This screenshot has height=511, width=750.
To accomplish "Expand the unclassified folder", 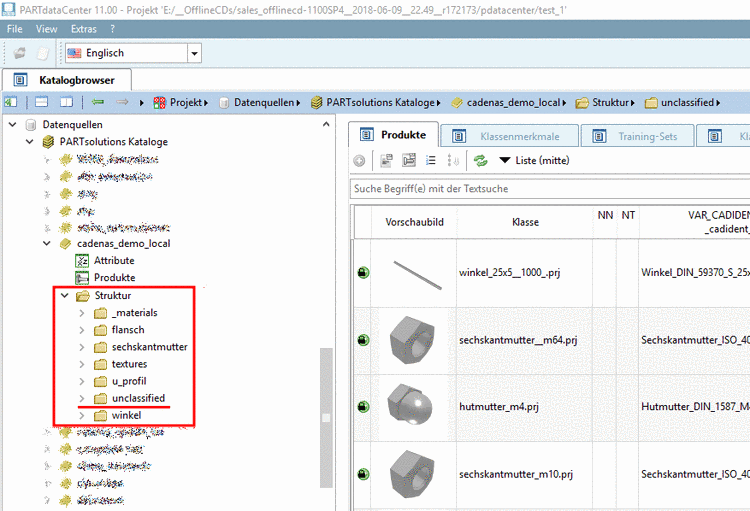I will click(x=82, y=399).
